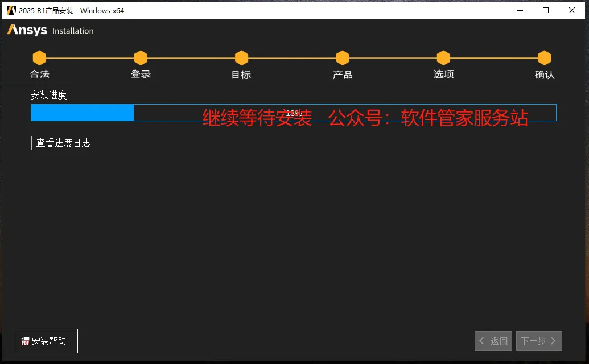This screenshot has height=364, width=589.
Task: Click the 选项 step hexagon marker
Action: point(444,58)
